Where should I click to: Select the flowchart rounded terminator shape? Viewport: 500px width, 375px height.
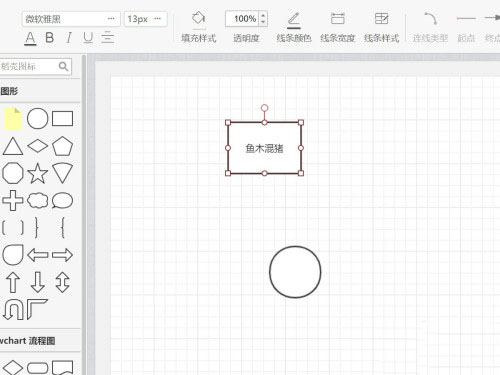pyautogui.click(x=37, y=368)
